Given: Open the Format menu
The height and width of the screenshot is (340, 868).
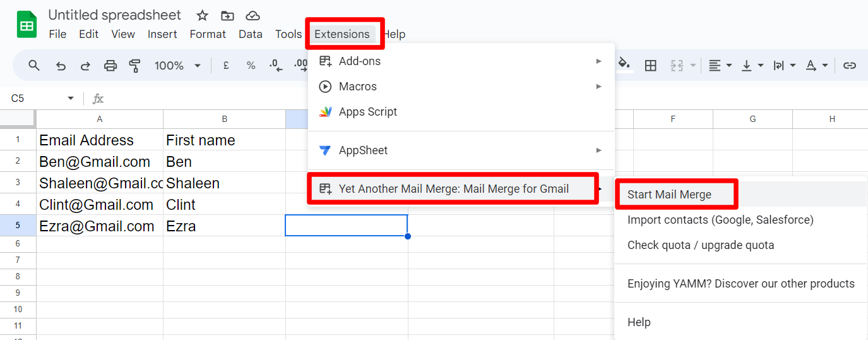Looking at the screenshot, I should [208, 34].
